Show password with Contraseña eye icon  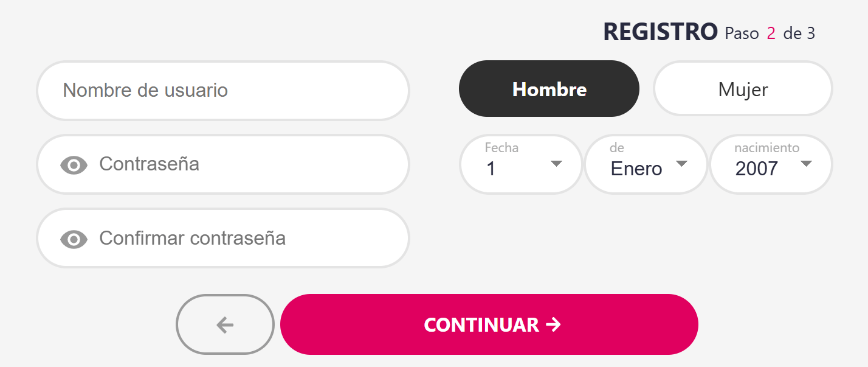(74, 165)
